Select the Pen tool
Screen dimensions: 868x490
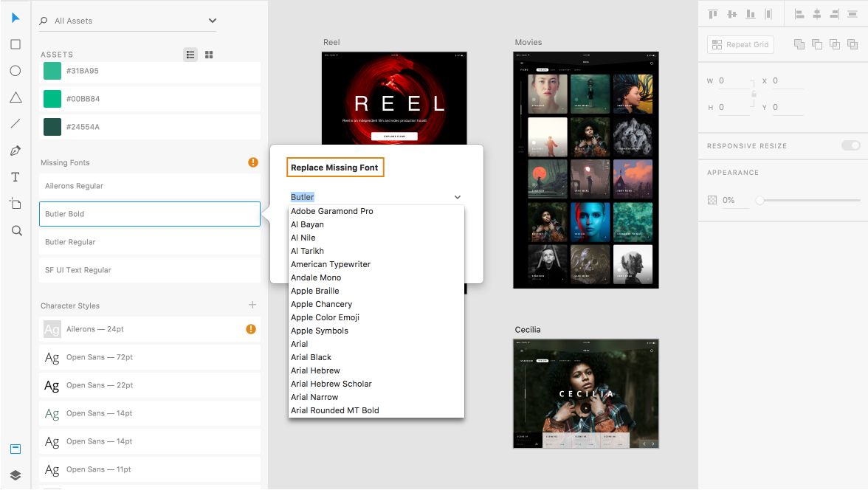tap(15, 151)
